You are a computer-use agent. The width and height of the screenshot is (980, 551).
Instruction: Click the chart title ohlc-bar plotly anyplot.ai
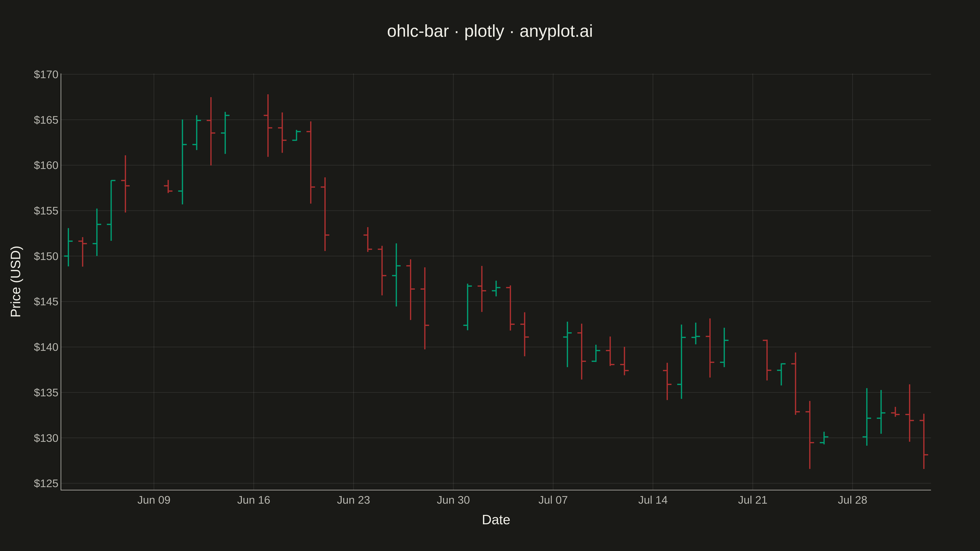point(490,31)
